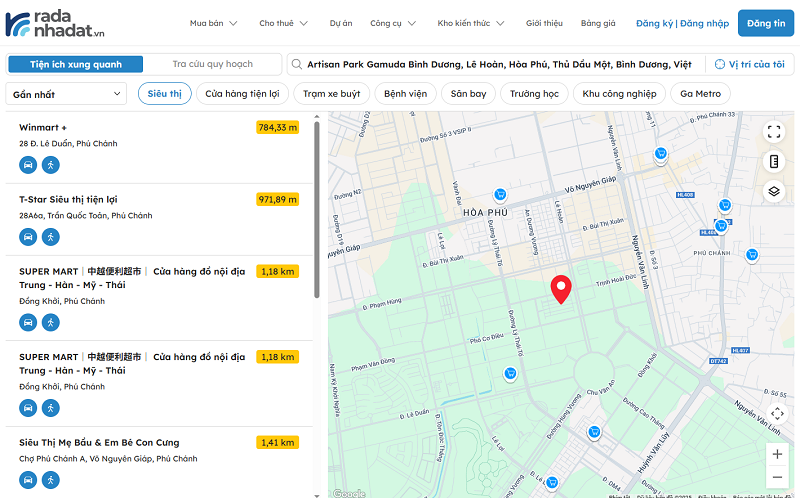The height and width of the screenshot is (498, 800).
Task: Click the fullscreen map icon
Action: tap(774, 131)
